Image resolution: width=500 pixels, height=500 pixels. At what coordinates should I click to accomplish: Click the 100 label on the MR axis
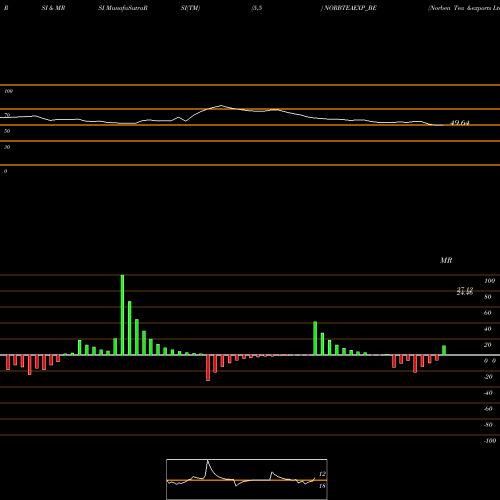coord(490,281)
